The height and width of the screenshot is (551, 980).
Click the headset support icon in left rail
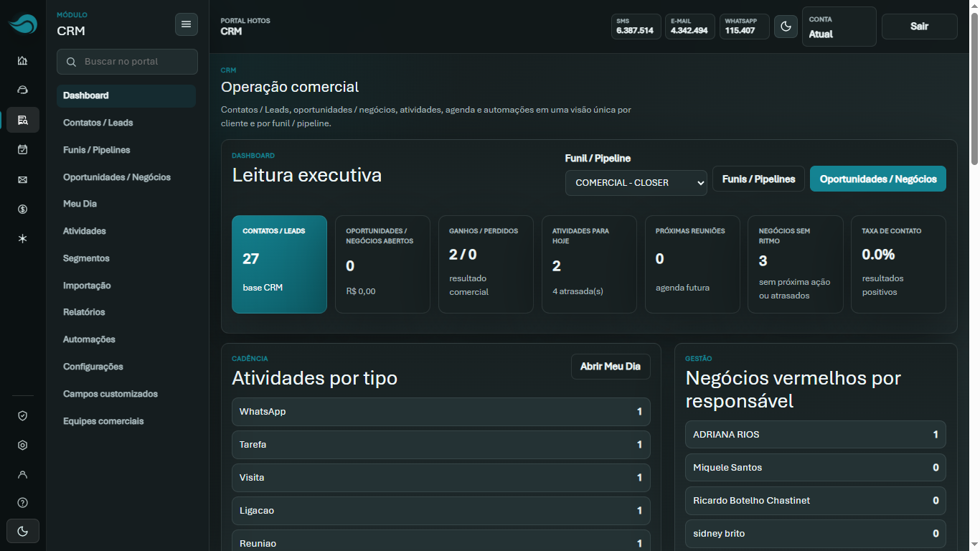[x=23, y=90]
